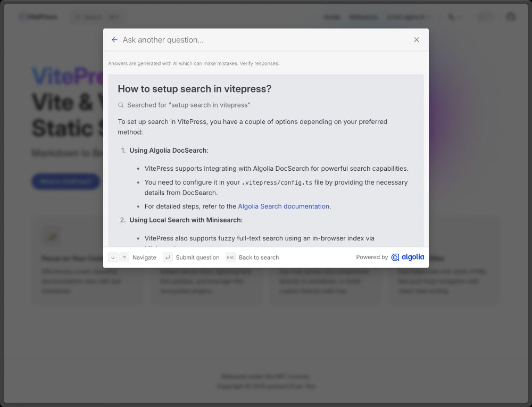This screenshot has width=532, height=407.
Task: Click the text 'Searched for "setup search in vitepress"'
Action: tap(189, 105)
